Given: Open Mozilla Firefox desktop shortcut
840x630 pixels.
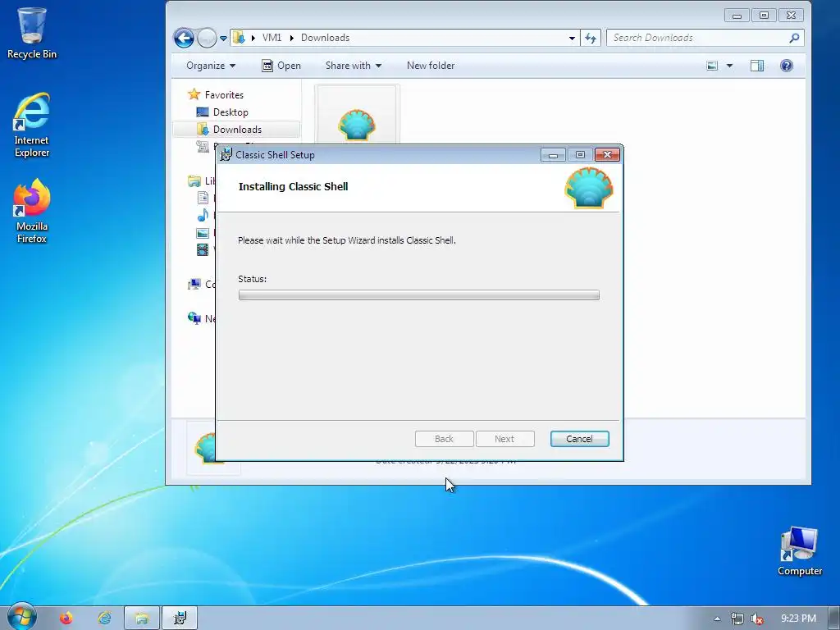Looking at the screenshot, I should click(32, 211).
